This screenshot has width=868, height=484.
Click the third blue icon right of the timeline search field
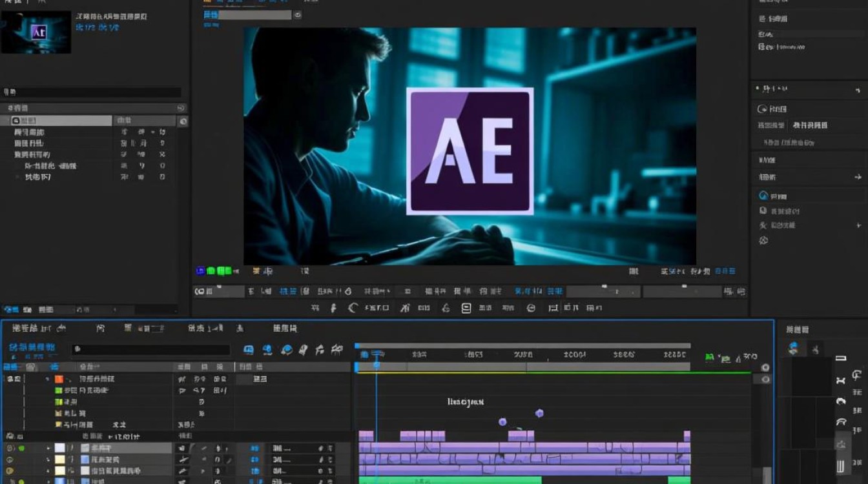click(287, 350)
